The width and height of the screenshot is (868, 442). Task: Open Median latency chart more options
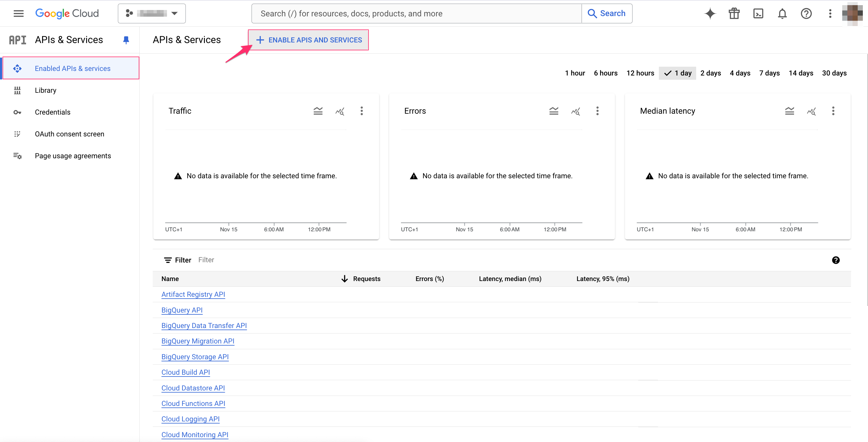[833, 111]
